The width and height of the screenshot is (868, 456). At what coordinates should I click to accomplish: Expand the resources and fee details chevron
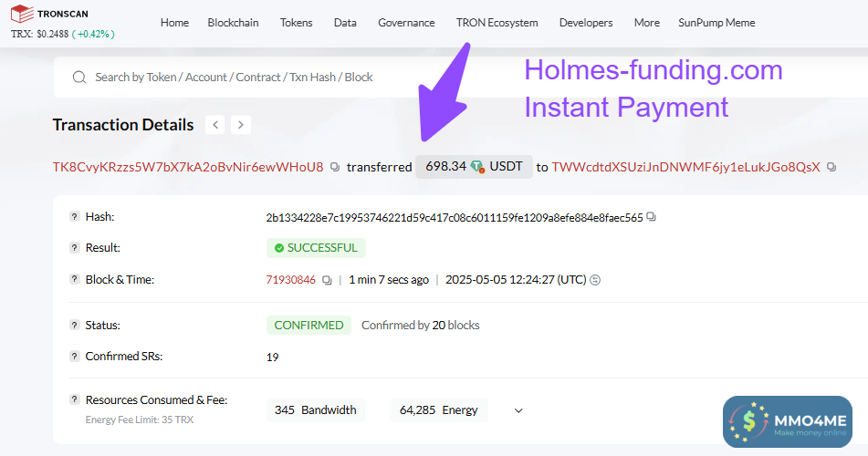pyautogui.click(x=518, y=410)
